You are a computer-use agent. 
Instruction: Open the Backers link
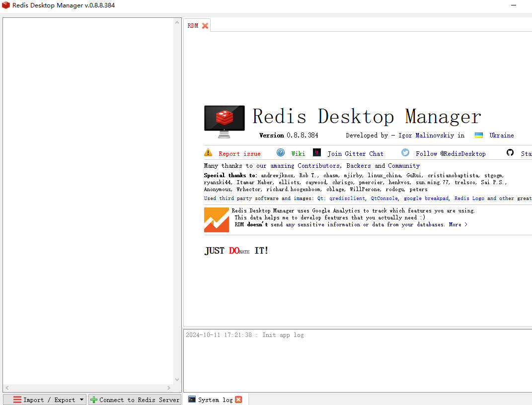[358, 166]
